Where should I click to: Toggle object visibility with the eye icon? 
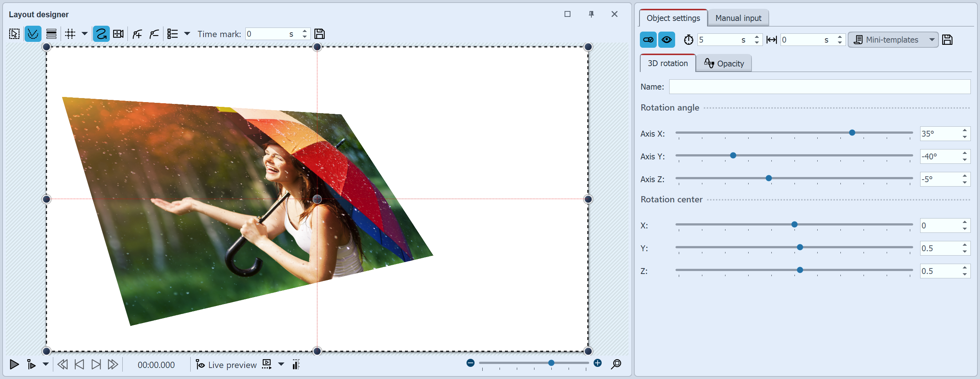point(667,39)
